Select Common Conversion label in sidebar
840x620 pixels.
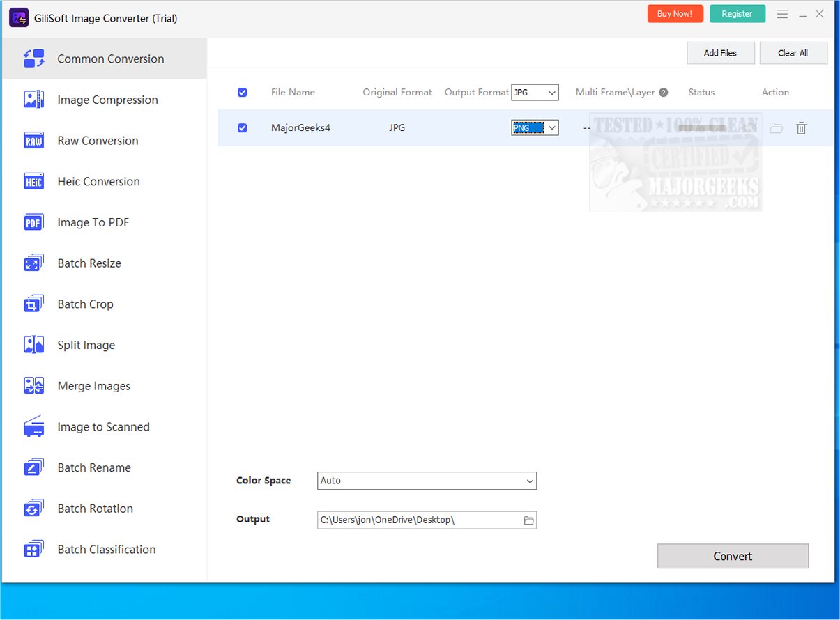pos(111,59)
